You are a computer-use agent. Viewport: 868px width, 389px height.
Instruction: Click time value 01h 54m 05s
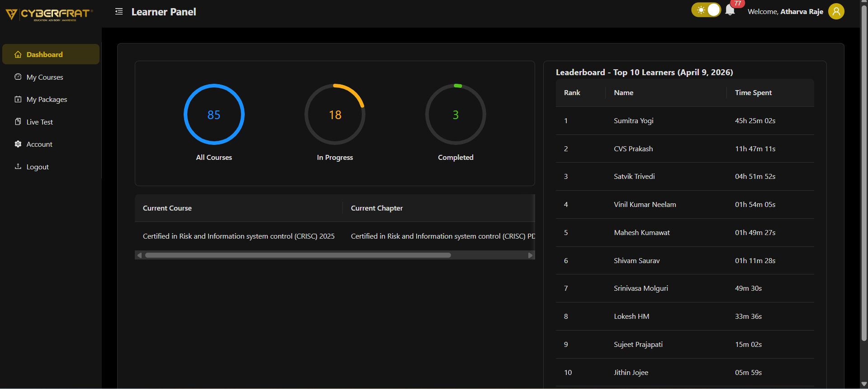(755, 204)
